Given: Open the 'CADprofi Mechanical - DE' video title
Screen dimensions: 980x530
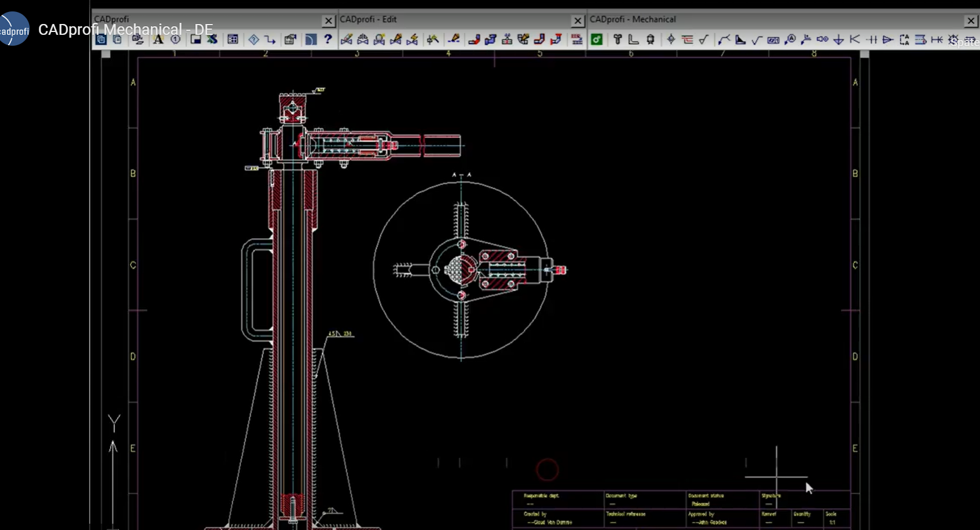Looking at the screenshot, I should click(x=125, y=30).
